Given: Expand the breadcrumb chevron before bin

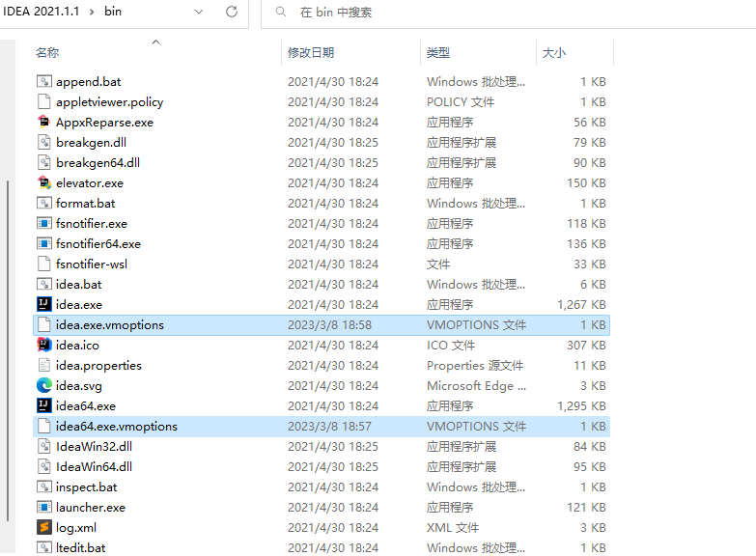Looking at the screenshot, I should [92, 12].
